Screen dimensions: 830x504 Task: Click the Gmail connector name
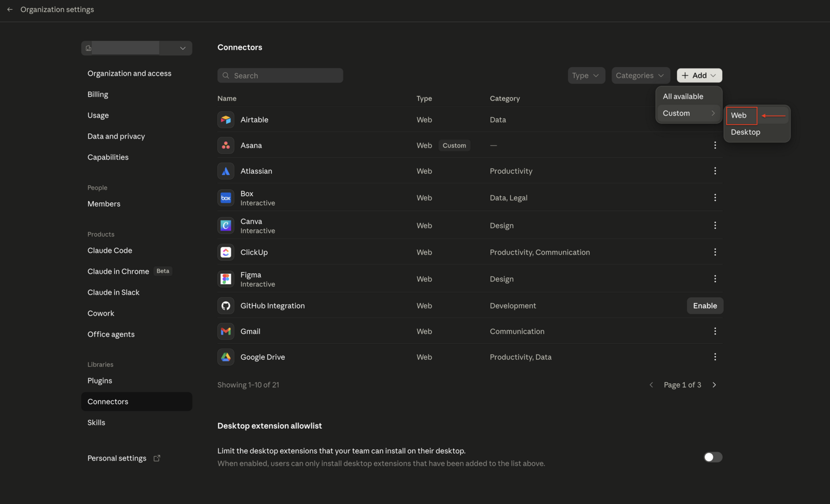point(250,331)
